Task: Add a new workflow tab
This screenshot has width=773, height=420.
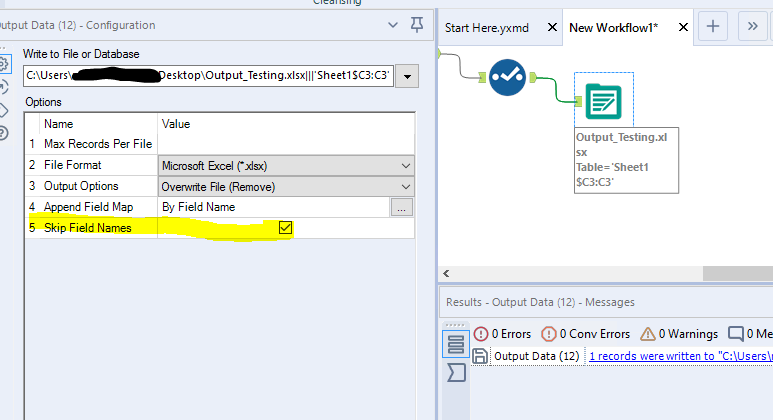Action: [x=713, y=26]
